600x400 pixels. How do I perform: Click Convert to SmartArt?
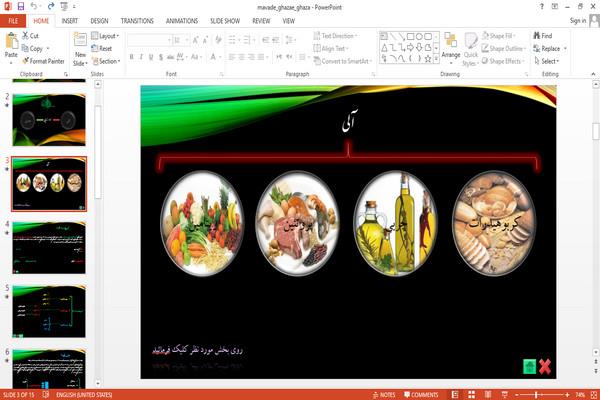tap(343, 61)
